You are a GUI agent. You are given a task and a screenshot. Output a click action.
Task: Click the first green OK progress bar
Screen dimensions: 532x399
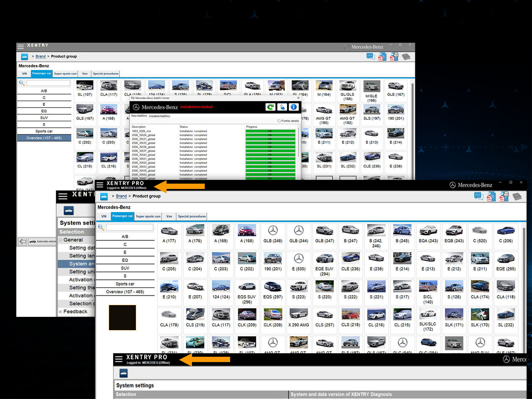click(270, 131)
